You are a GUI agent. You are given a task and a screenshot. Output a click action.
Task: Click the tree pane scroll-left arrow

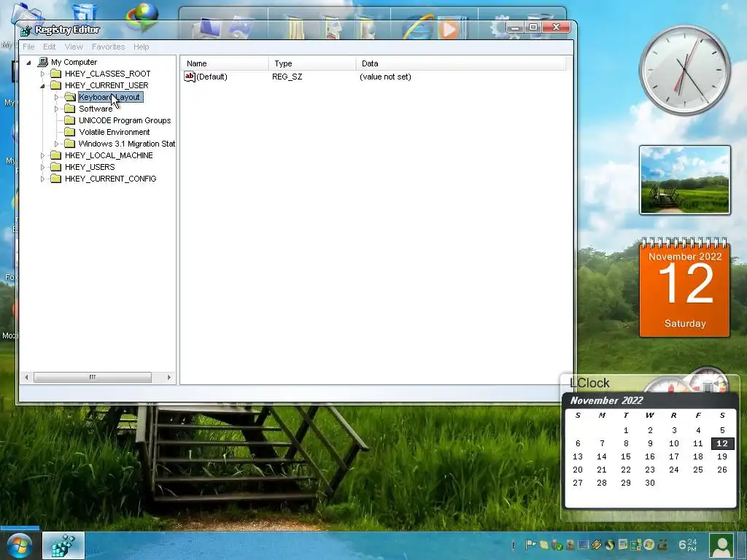click(x=27, y=377)
